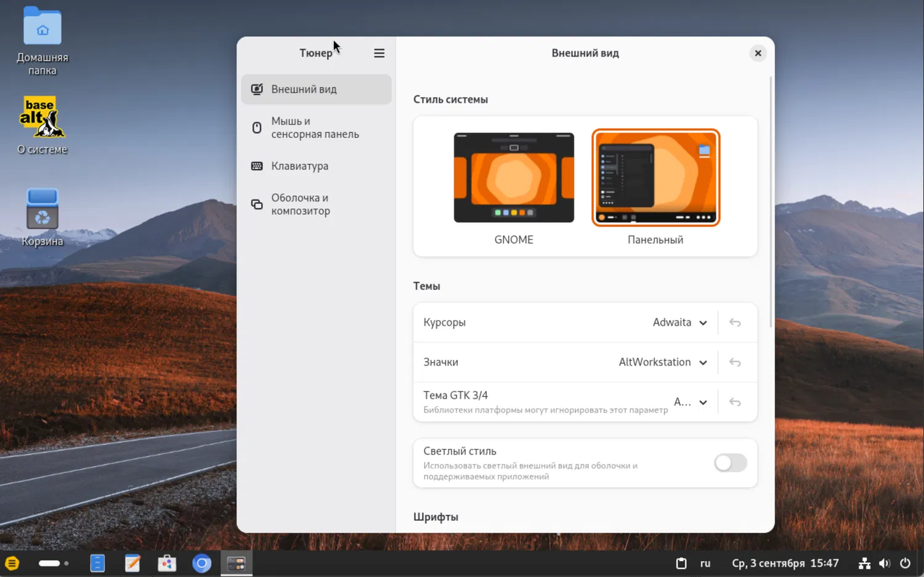
Task: Switch to Мышь и сенсорная панель section
Action: [x=315, y=127]
